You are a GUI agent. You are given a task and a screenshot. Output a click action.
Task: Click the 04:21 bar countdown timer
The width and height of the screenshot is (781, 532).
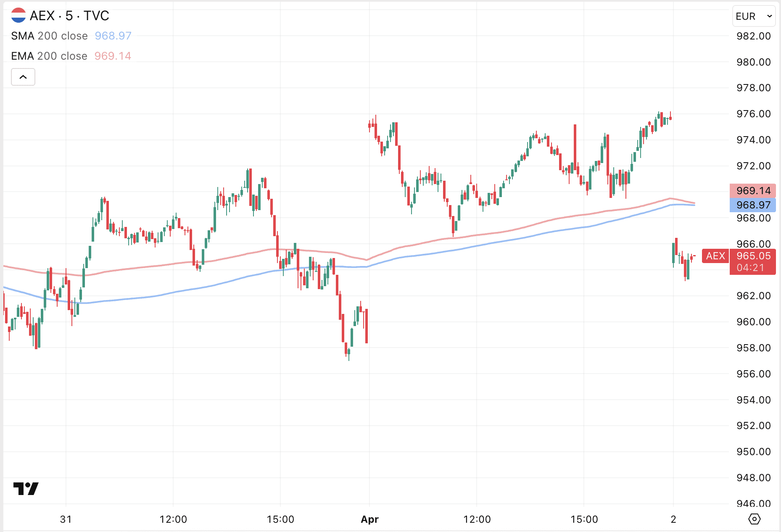[x=750, y=268]
